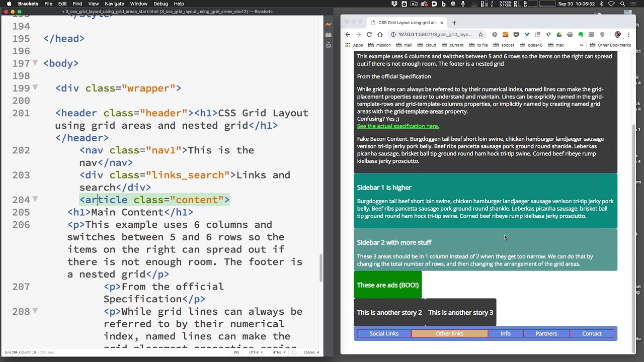Click the Dropbox menu bar icon
This screenshot has height=362, width=644.
pos(394,4)
